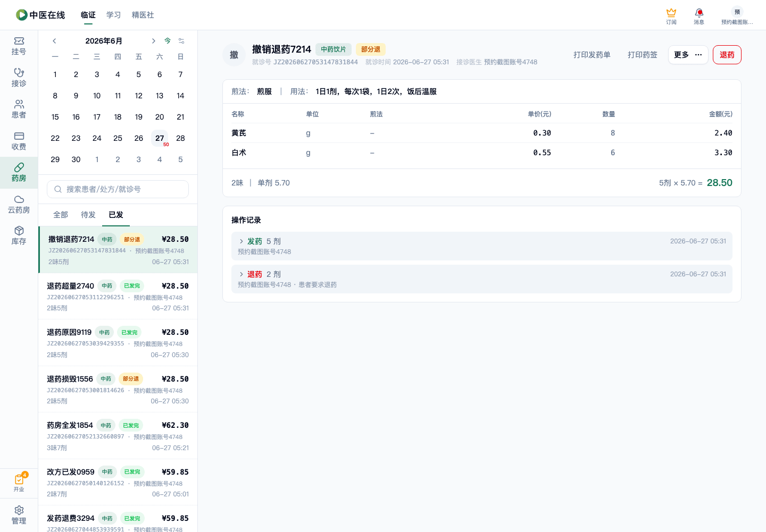Viewport: 766px width, 532px height.
Task: Open the 消息 notification bell icon
Action: pyautogui.click(x=699, y=16)
